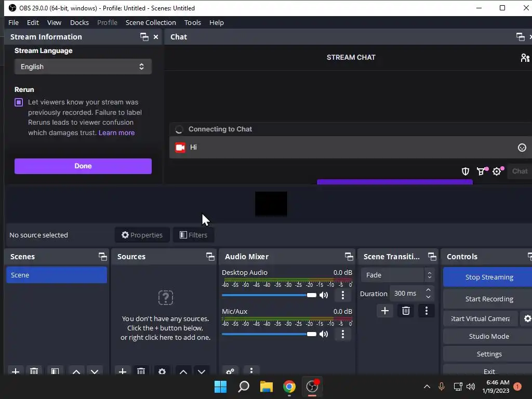Image resolution: width=532 pixels, height=399 pixels.
Task: Open chat settings gear icon
Action: (x=497, y=171)
